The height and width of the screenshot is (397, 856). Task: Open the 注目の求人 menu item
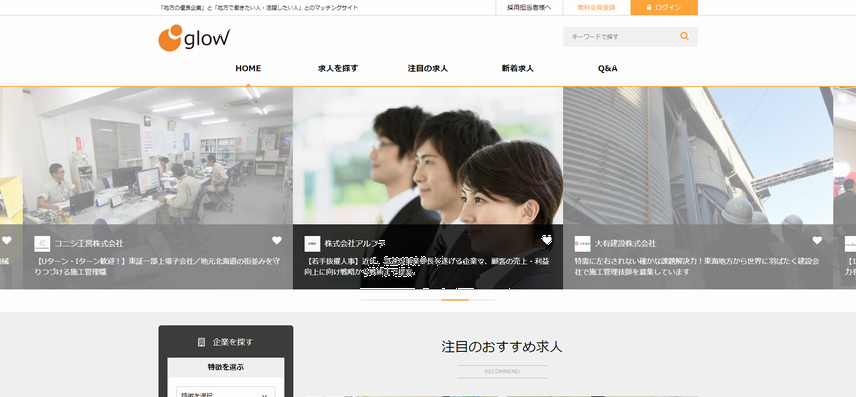click(x=427, y=68)
